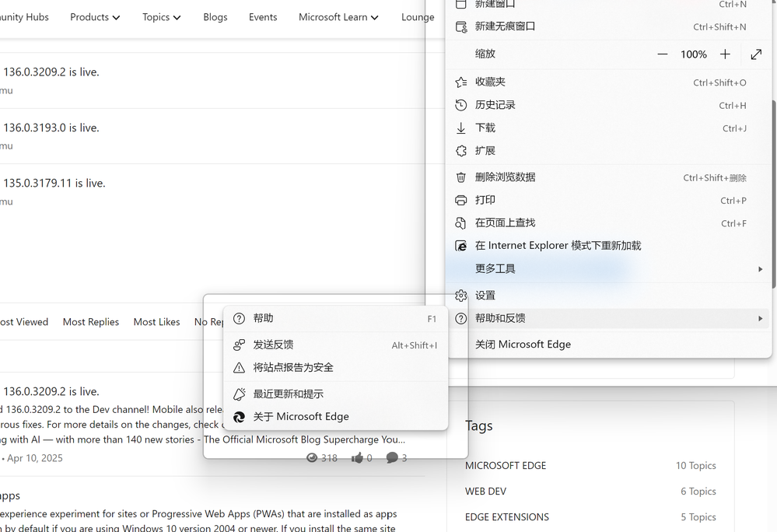Select 新建无痕窗口 menu item
The height and width of the screenshot is (532, 777).
[608, 26]
